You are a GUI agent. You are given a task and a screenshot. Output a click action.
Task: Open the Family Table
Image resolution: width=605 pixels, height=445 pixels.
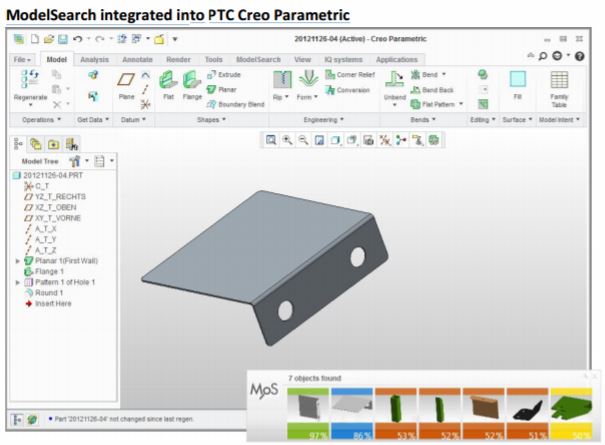pyautogui.click(x=559, y=80)
